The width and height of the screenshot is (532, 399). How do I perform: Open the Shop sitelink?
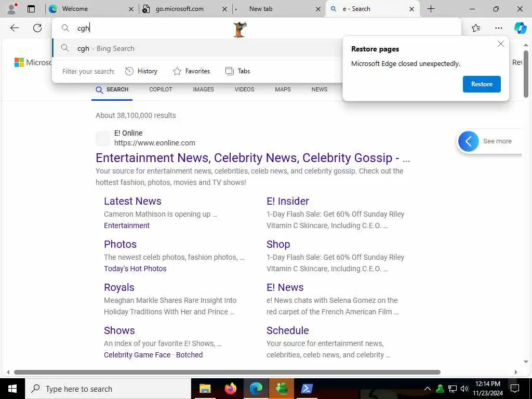278,244
